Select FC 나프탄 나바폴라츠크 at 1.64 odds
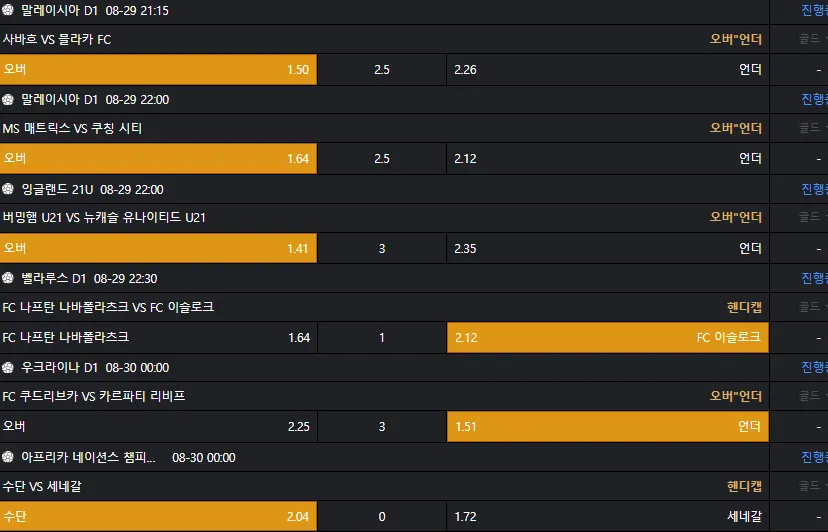828x532 pixels. click(158, 337)
